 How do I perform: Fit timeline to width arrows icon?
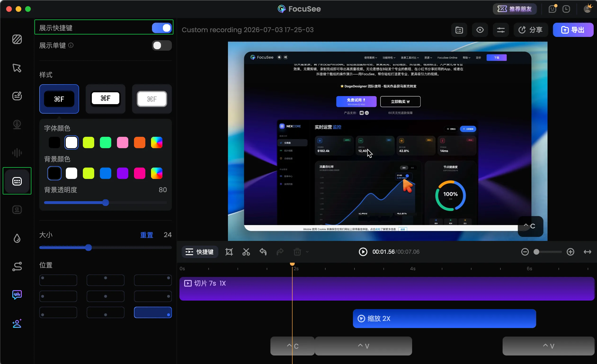click(588, 252)
